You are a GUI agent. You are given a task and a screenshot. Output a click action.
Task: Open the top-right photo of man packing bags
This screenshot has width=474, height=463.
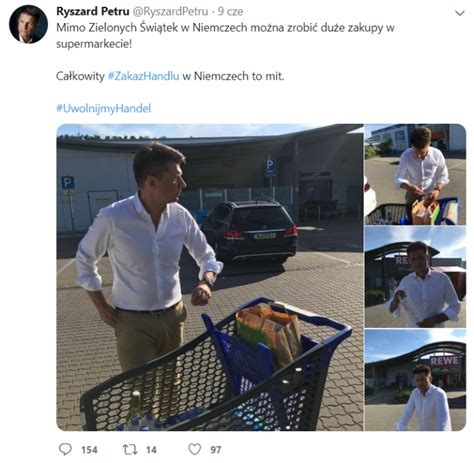pyautogui.click(x=415, y=174)
